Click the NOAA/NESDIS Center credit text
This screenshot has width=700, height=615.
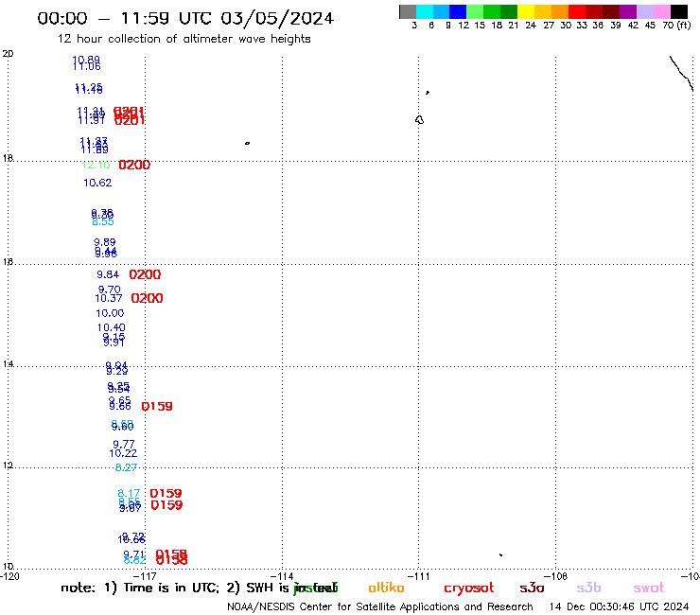click(x=380, y=607)
